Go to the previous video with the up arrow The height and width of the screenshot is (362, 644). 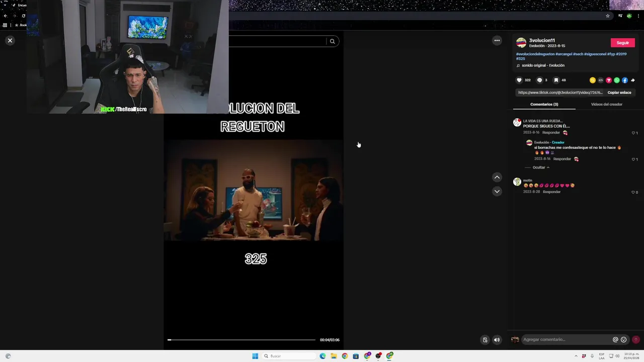click(497, 177)
